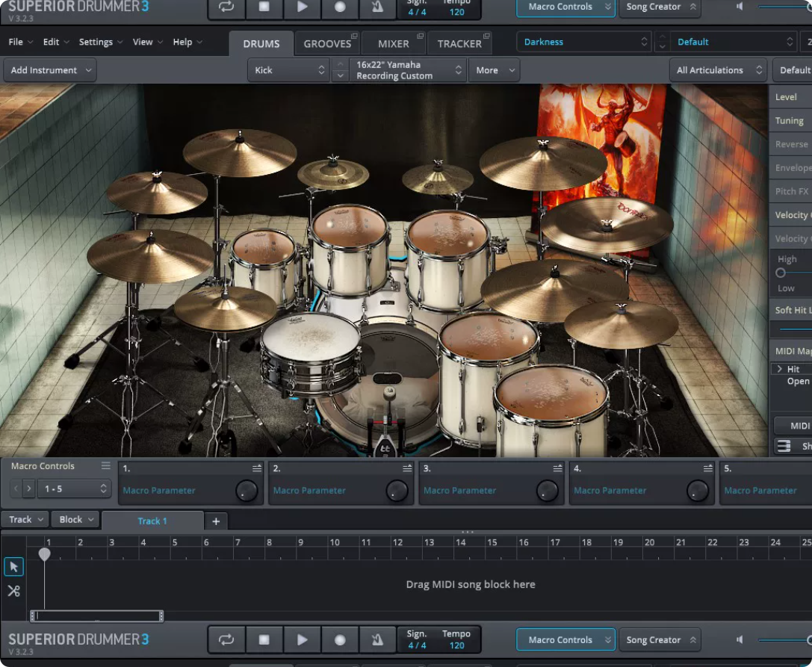This screenshot has height=667, width=812.
Task: Click the knob of macro slot 1
Action: click(x=247, y=491)
